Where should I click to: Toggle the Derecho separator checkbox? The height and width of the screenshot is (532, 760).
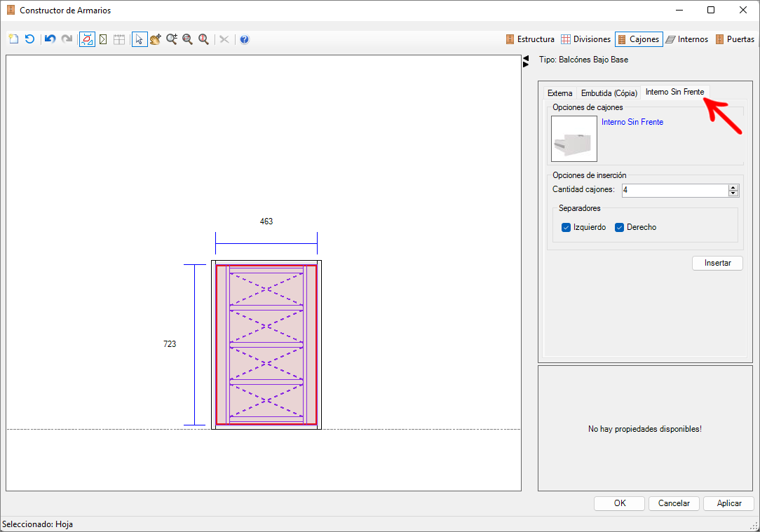pos(619,227)
